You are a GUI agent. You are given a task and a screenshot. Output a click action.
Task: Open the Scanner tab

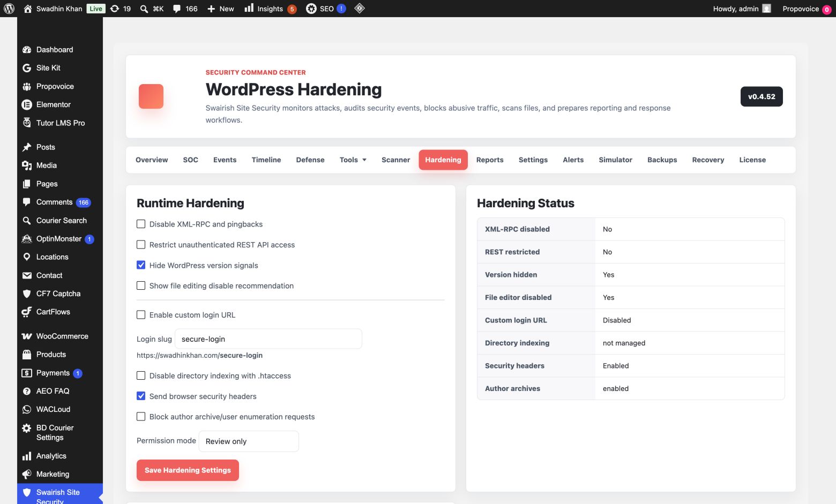click(396, 160)
